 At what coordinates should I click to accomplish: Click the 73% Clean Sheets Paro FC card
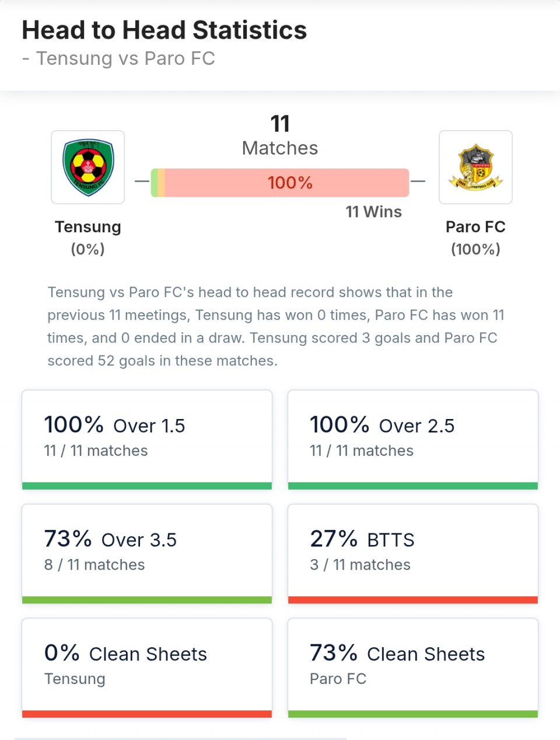click(x=412, y=665)
